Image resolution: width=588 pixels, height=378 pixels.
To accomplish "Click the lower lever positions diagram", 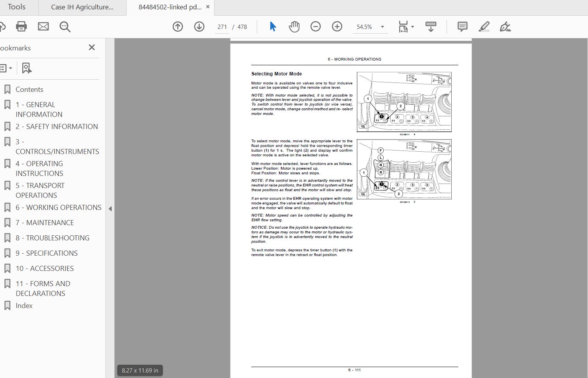I will tap(404, 169).
